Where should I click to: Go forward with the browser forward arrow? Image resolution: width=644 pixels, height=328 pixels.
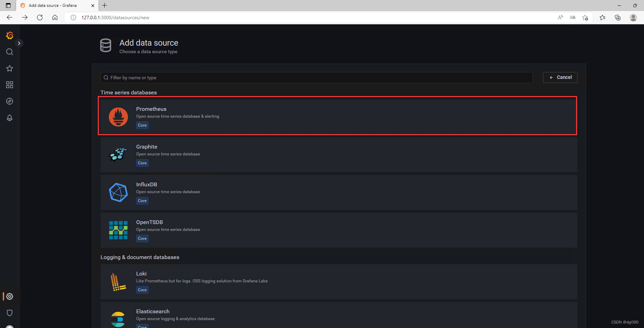pos(25,17)
